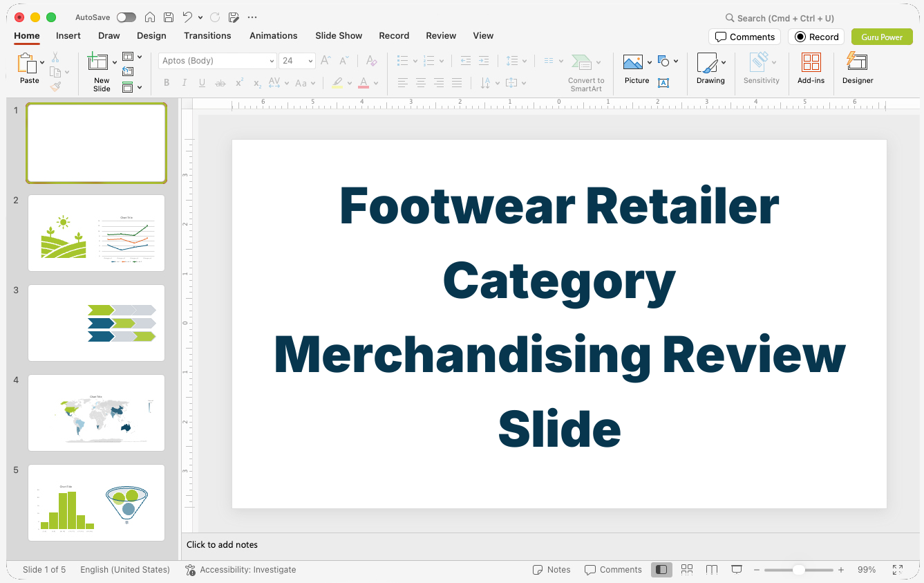Click the Drawing brush icon
924x583 pixels.
point(707,63)
